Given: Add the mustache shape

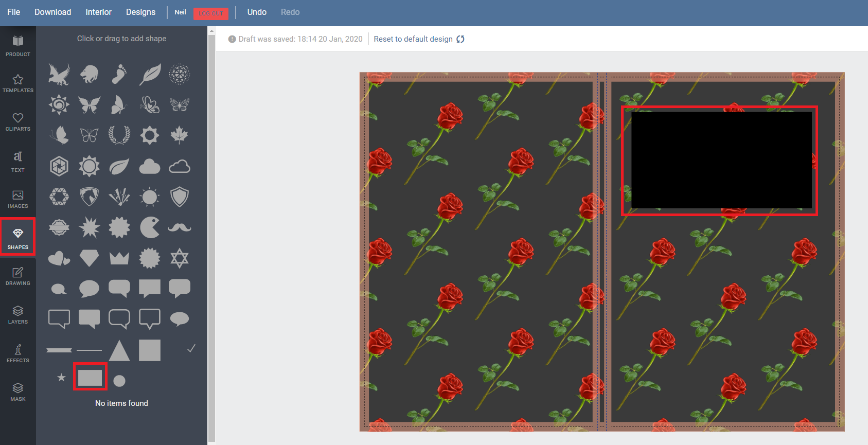Looking at the screenshot, I should point(180,227).
